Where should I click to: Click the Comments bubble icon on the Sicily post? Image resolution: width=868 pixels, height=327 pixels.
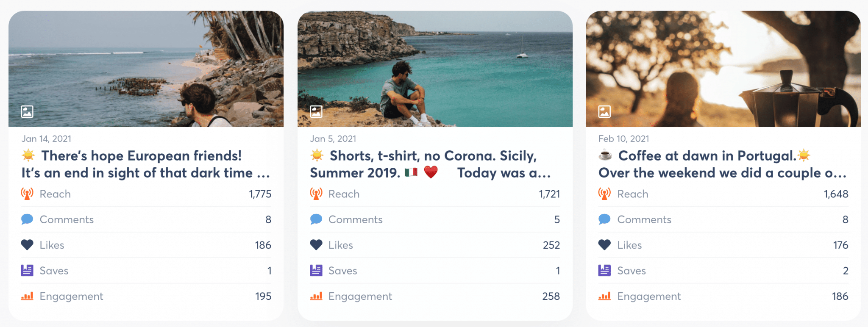pyautogui.click(x=316, y=219)
